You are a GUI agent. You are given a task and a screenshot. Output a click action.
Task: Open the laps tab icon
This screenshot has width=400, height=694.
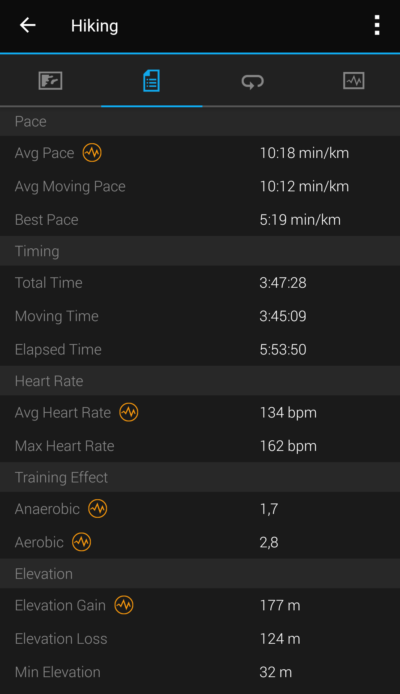pos(252,81)
